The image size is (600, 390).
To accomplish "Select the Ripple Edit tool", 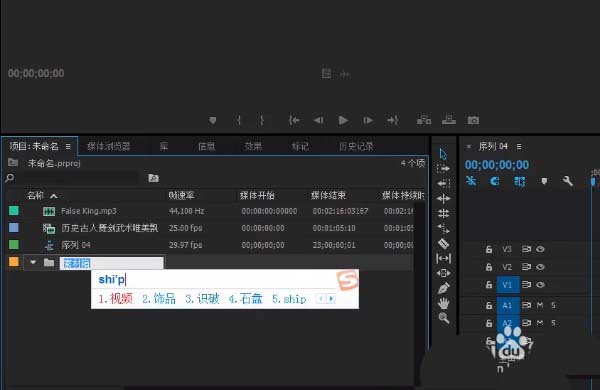I will 443,199.
